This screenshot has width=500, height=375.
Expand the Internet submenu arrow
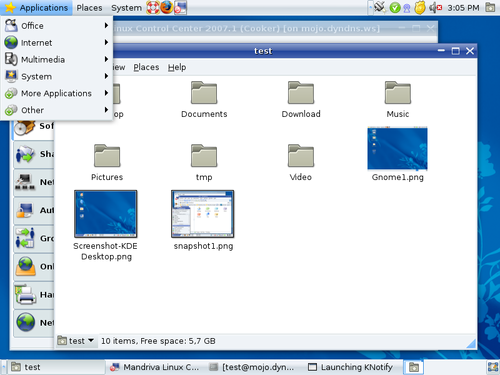[x=106, y=42]
